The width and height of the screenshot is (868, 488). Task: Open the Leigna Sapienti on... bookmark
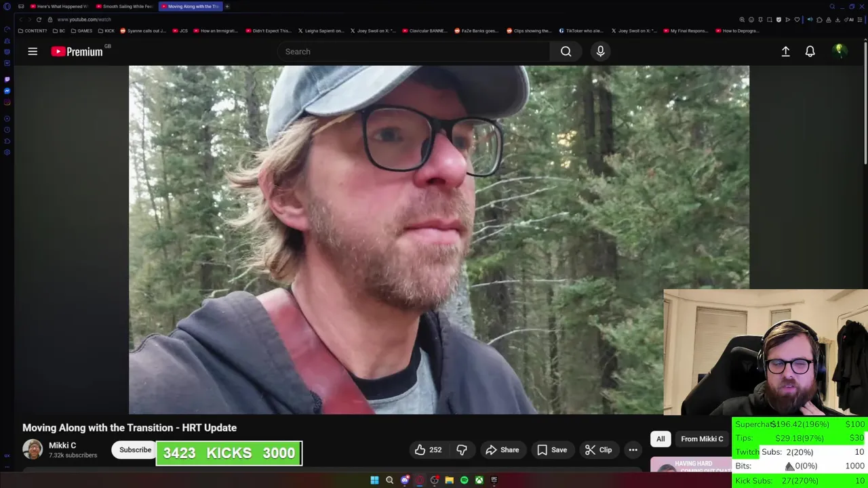pos(321,30)
